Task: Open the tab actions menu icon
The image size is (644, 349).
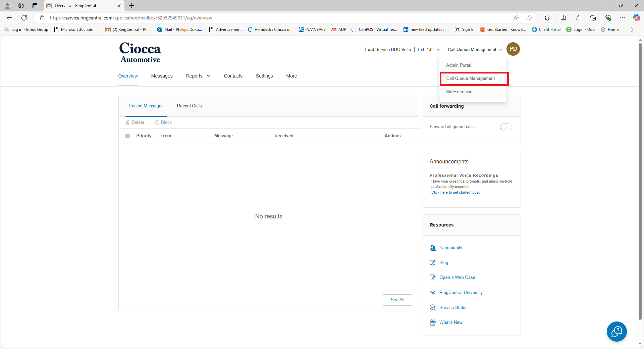Action: [35, 6]
